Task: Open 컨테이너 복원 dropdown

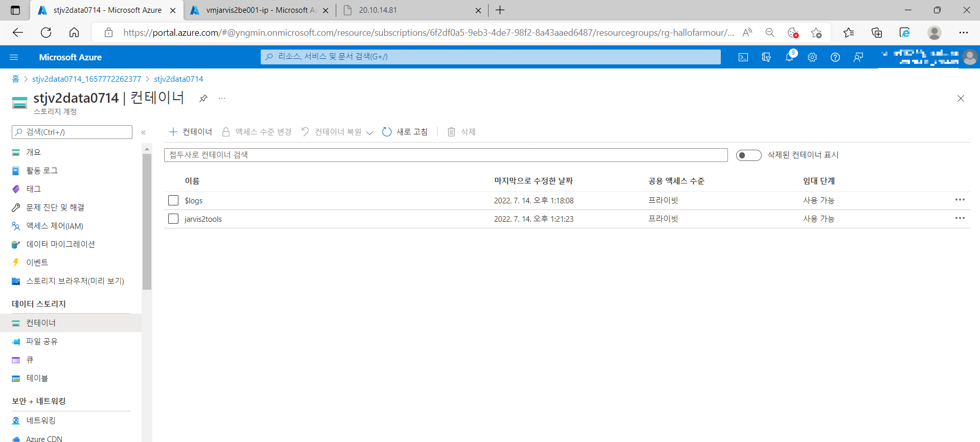Action: [337, 132]
